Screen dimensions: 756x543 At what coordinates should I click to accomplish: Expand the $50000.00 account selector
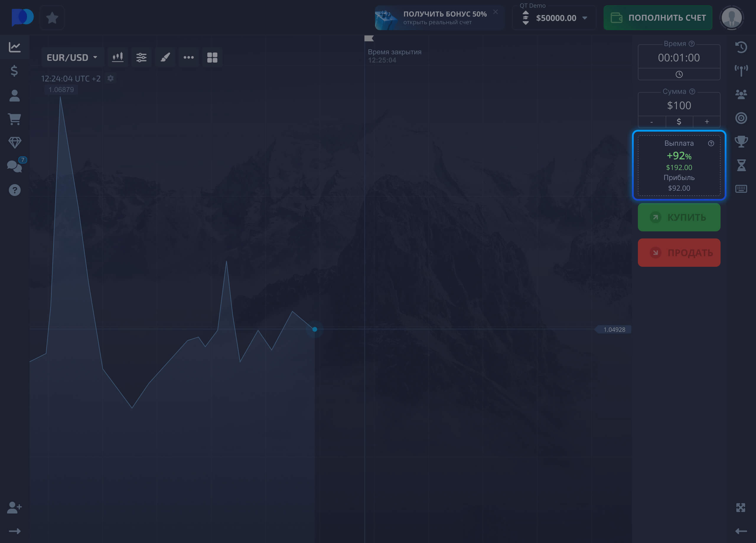tap(554, 18)
